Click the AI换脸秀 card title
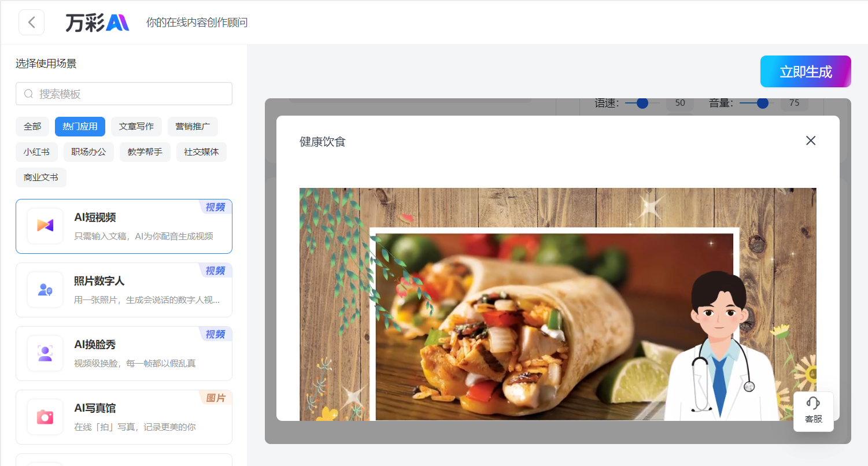This screenshot has height=466, width=868. coord(95,345)
